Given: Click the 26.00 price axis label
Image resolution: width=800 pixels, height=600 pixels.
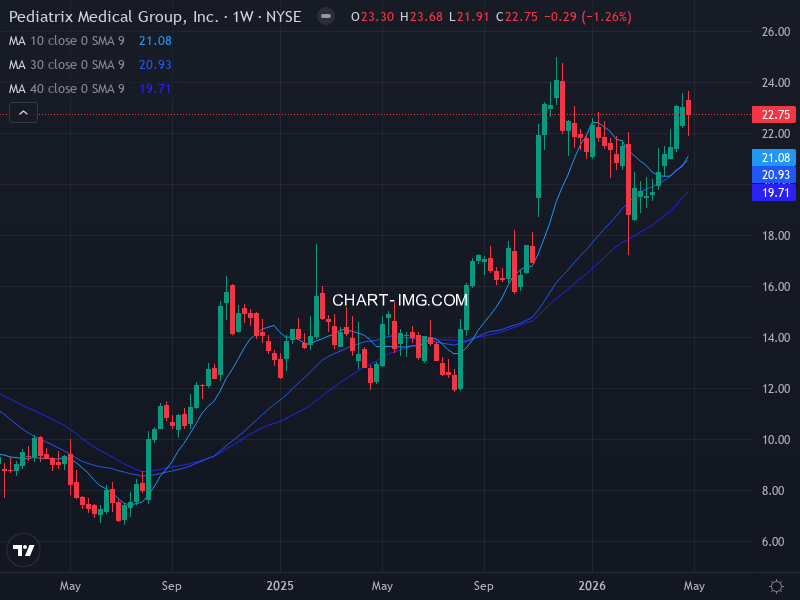Looking at the screenshot, I should pyautogui.click(x=776, y=32).
